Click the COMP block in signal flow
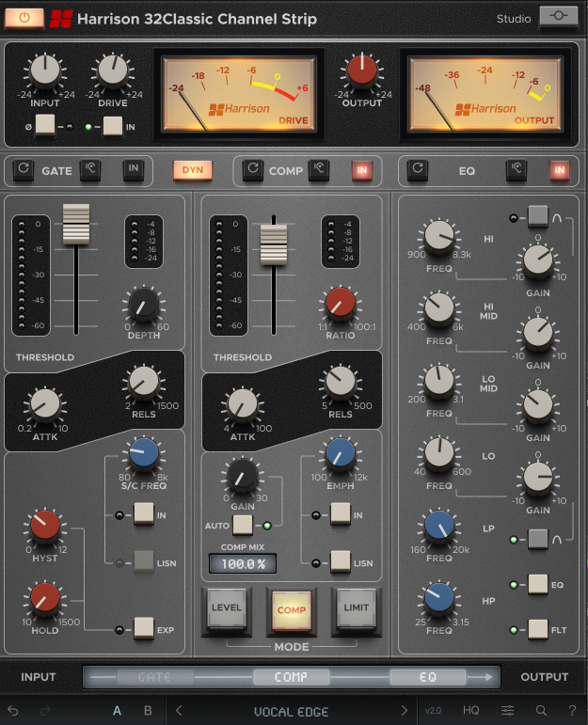The image size is (588, 725). pos(291,677)
